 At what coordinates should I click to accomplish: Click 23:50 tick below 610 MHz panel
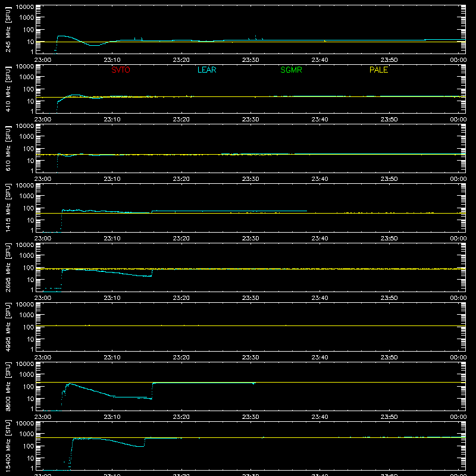point(389,179)
